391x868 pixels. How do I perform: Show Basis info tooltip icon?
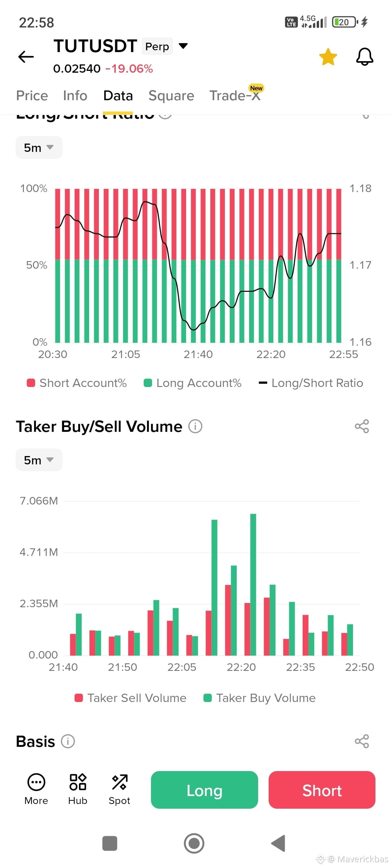pos(68,741)
